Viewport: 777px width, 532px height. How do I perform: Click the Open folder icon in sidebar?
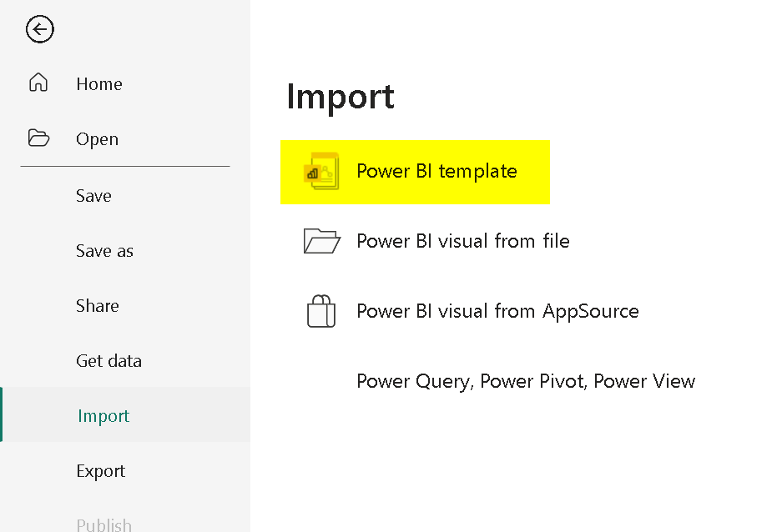pyautogui.click(x=38, y=138)
